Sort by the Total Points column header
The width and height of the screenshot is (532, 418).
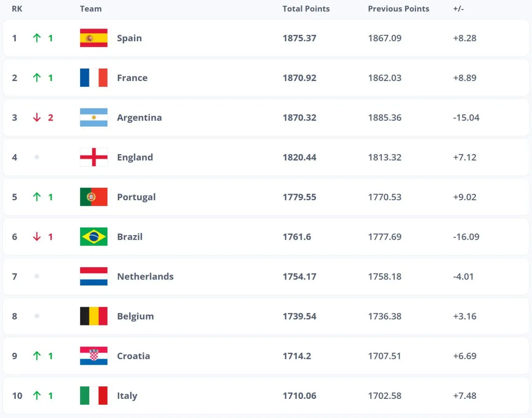point(306,9)
